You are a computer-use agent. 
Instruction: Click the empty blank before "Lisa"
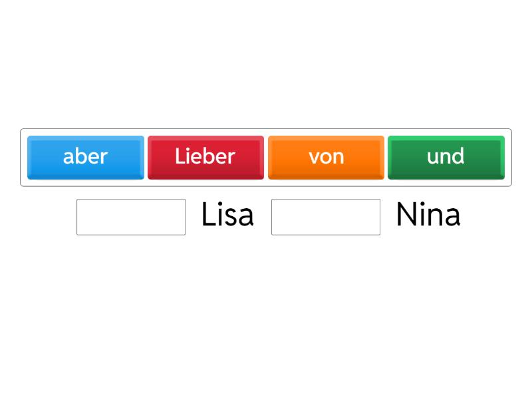[x=131, y=217]
